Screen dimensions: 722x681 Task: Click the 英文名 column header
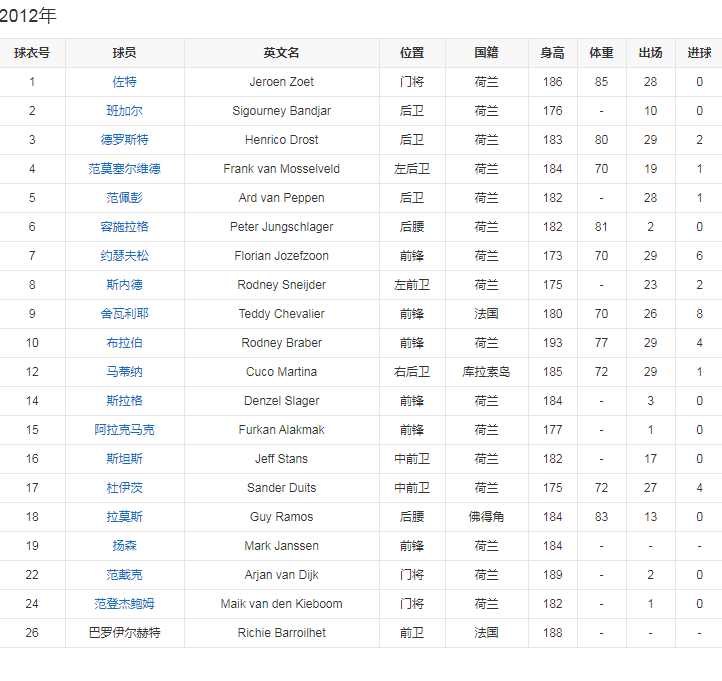coord(281,53)
